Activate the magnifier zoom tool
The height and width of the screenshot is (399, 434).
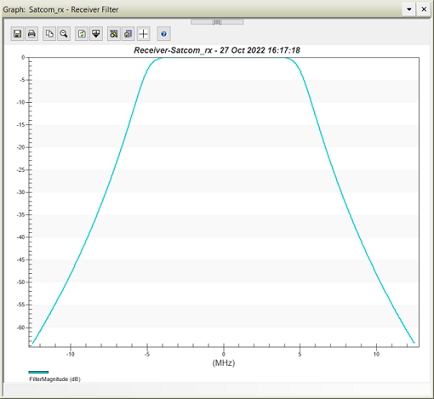coord(64,34)
